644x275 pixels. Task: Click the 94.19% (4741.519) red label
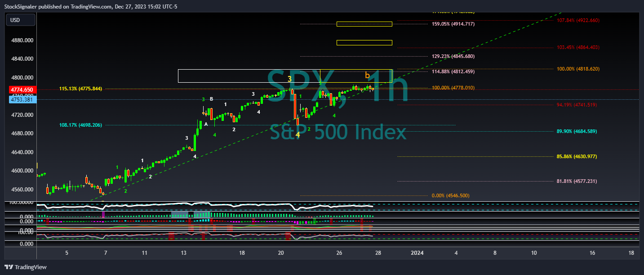click(x=577, y=105)
